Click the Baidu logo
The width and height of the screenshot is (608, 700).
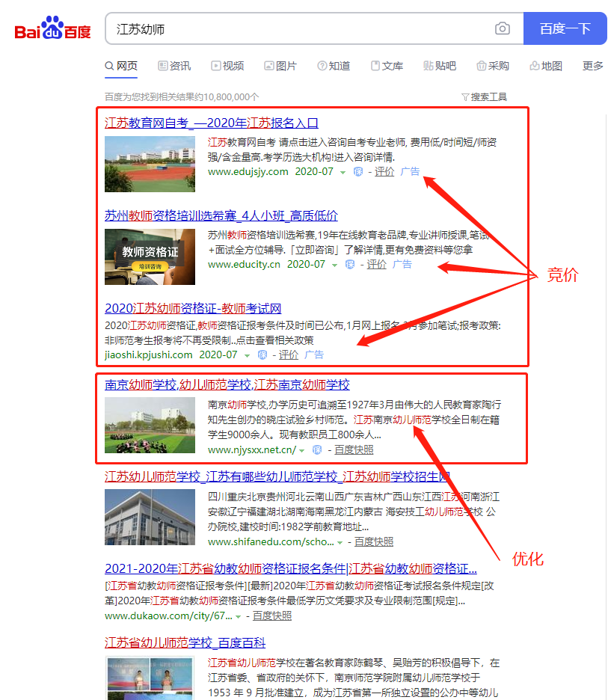point(52,28)
